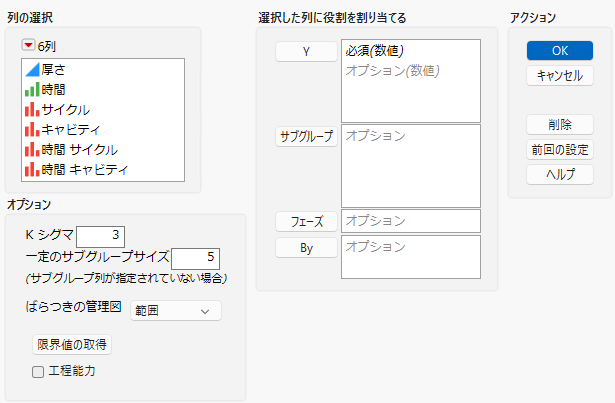
Task: Click the フェーズ role button
Action: pos(306,222)
